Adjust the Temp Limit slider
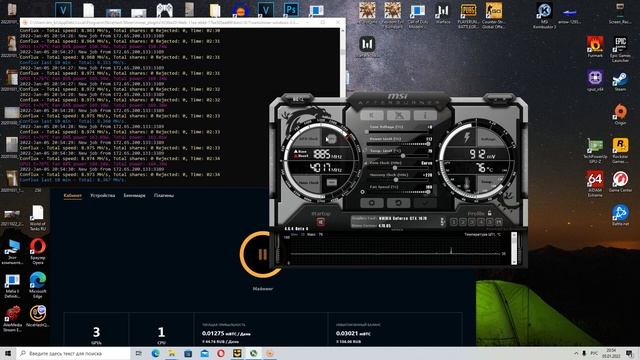The width and height of the screenshot is (640, 360). point(398,156)
